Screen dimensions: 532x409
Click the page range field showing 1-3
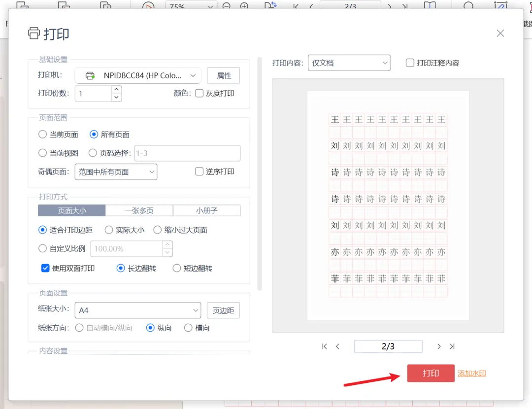187,153
